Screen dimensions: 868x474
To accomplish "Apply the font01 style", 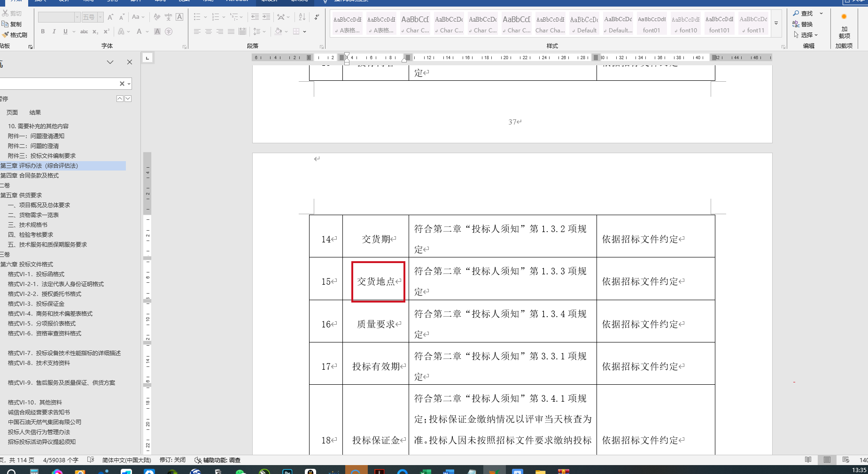I will pyautogui.click(x=651, y=24).
